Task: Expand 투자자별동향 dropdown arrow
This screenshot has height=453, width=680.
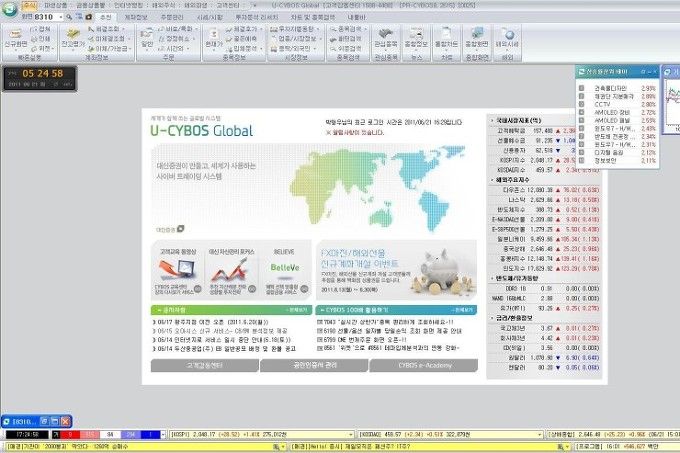Action: point(319,29)
